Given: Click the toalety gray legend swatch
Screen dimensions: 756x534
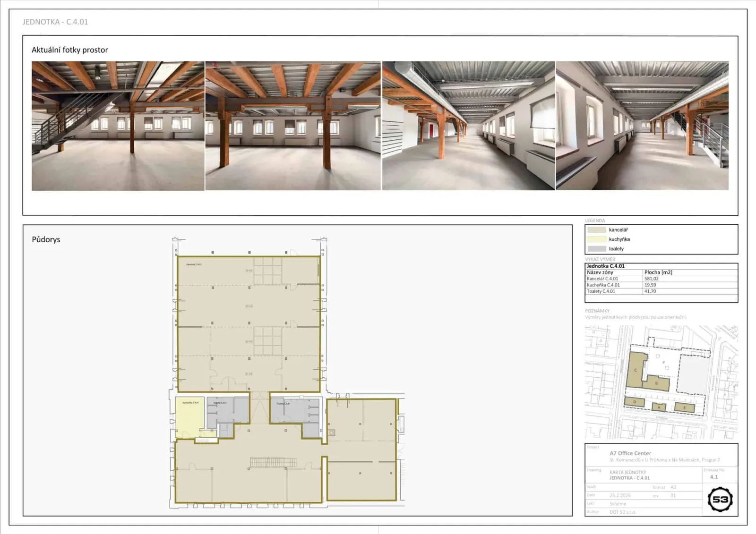Looking at the screenshot, I should coord(597,249).
